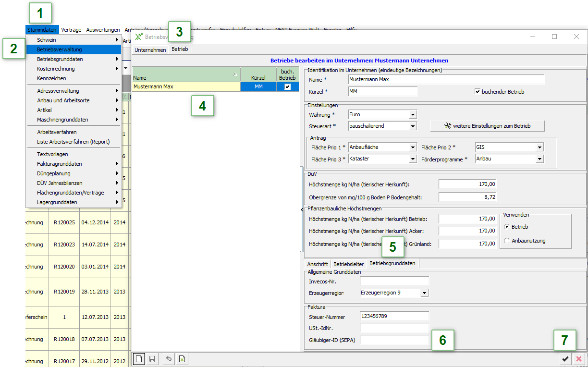
Task: Select the 'Anbaunutzung' radio button
Action: click(506, 241)
